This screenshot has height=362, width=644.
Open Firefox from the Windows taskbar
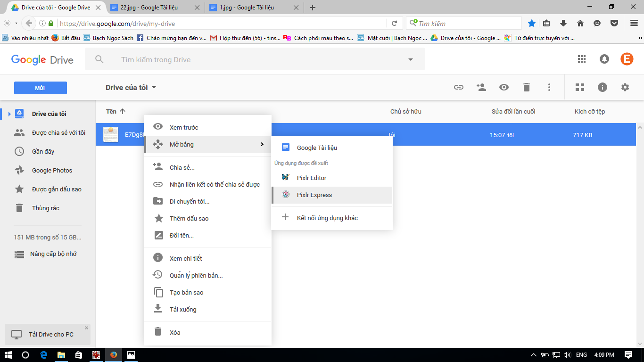(113, 355)
